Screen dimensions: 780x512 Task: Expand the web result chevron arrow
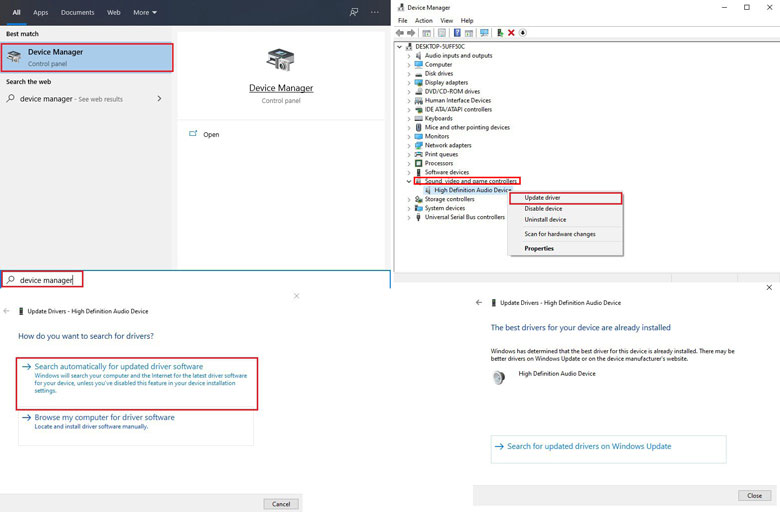tap(159, 99)
